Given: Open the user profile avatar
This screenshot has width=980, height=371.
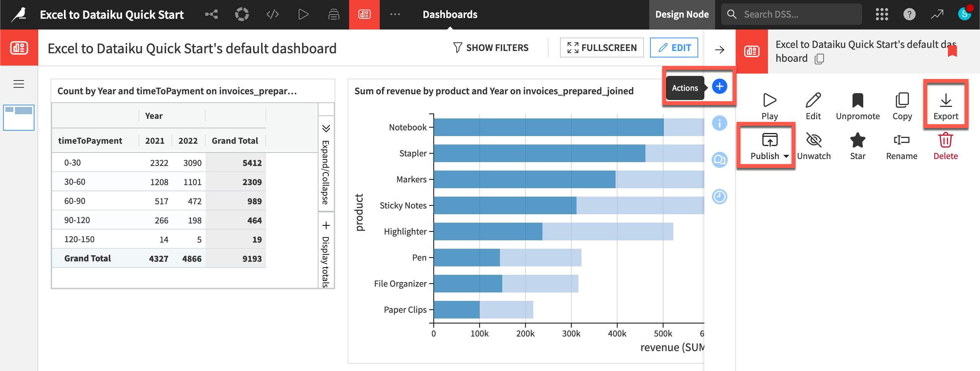Looking at the screenshot, I should [x=964, y=14].
